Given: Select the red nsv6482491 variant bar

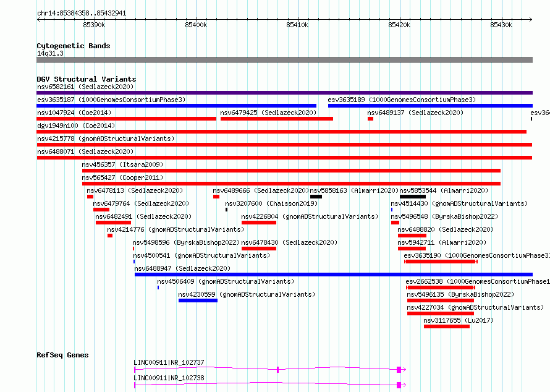Looking at the screenshot, I should (113, 223).
